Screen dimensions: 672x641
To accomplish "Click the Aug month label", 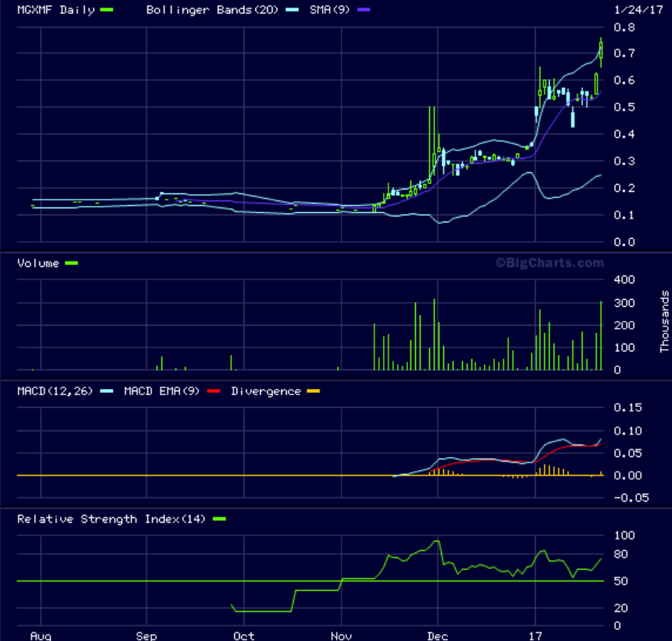I will 41,636.
